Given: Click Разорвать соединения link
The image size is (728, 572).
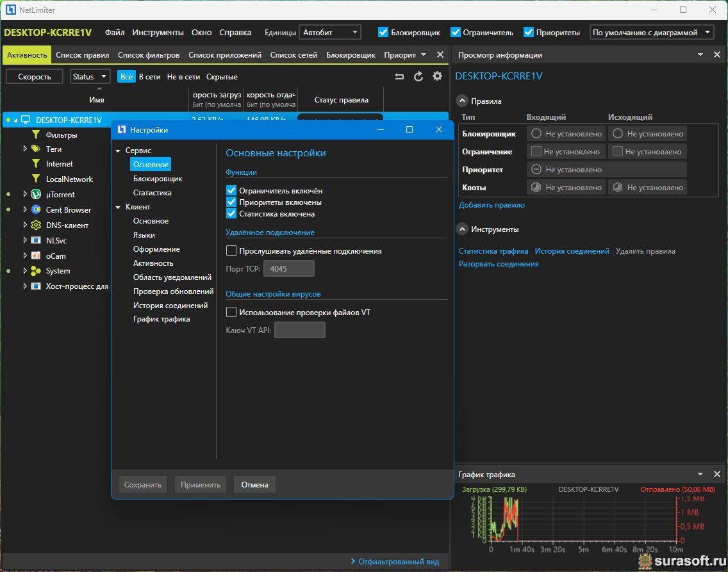Looking at the screenshot, I should point(499,263).
